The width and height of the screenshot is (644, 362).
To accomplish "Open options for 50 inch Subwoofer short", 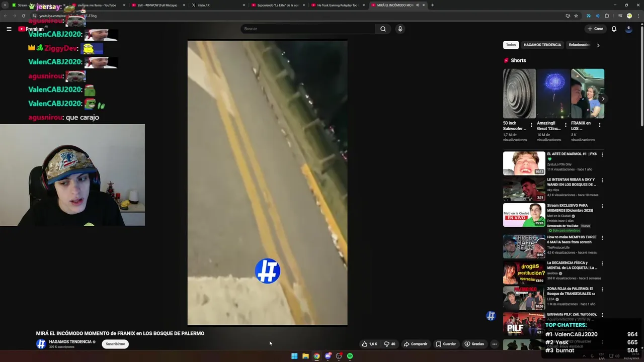I will (531, 125).
